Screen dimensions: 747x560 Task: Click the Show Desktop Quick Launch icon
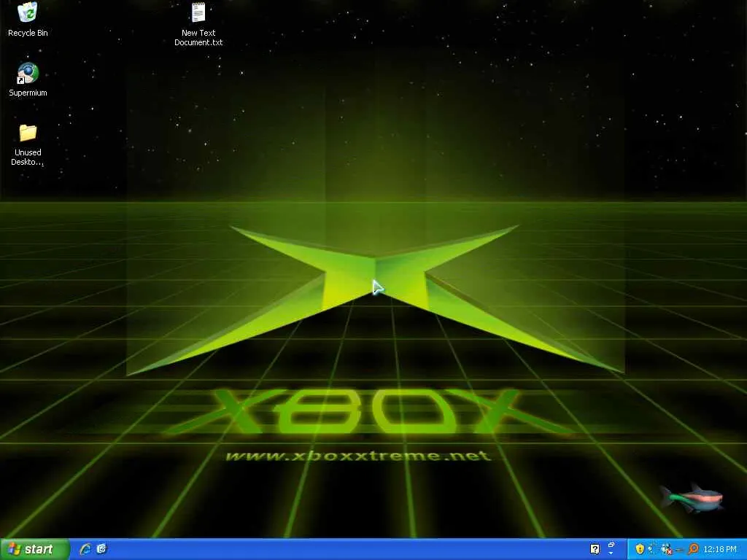click(101, 549)
